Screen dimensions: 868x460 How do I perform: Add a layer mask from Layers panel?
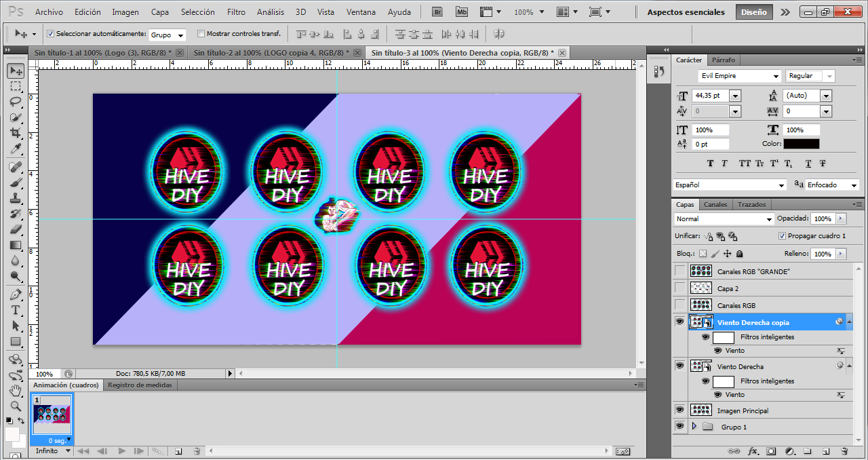(x=771, y=451)
